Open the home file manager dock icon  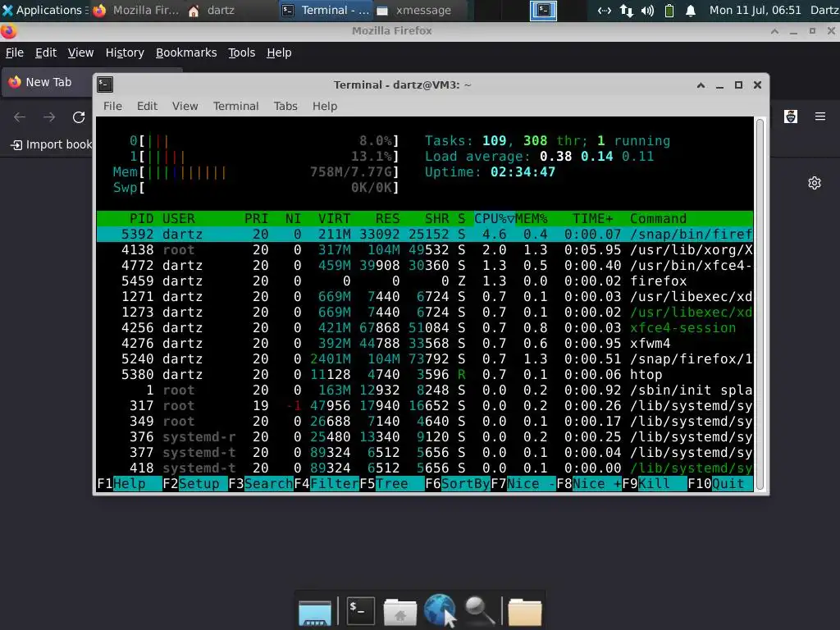pos(399,611)
